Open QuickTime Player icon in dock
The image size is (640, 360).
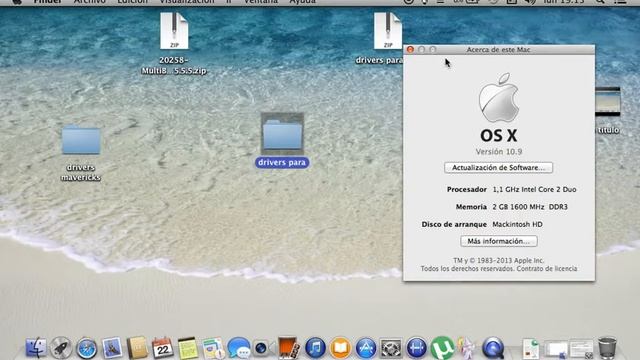pyautogui.click(x=493, y=348)
